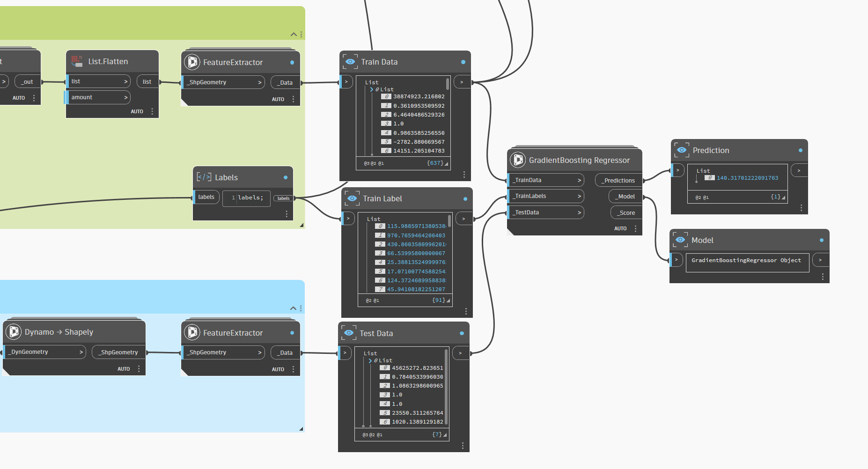Click the blue status dot on Model node

click(x=822, y=240)
